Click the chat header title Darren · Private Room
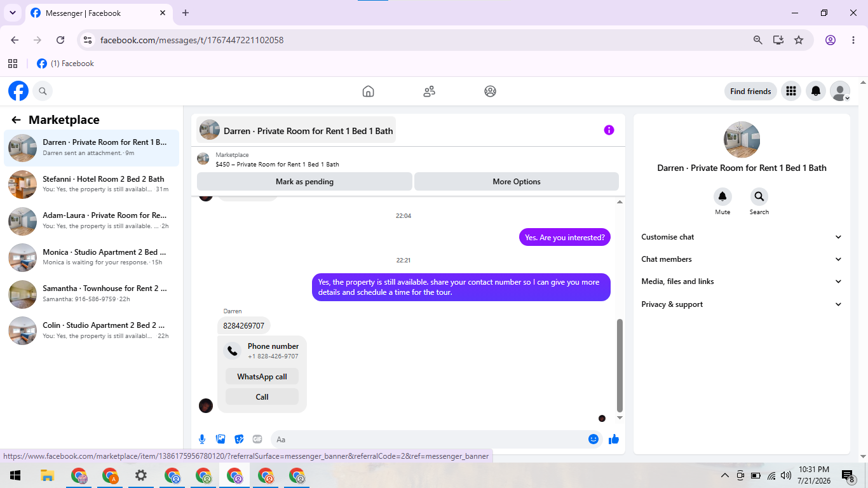This screenshot has width=868, height=488. tap(308, 131)
